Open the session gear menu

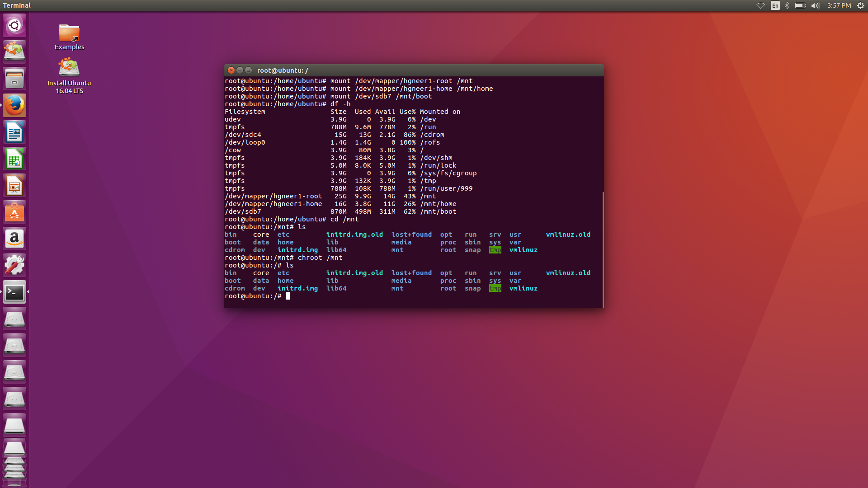[859, 5]
